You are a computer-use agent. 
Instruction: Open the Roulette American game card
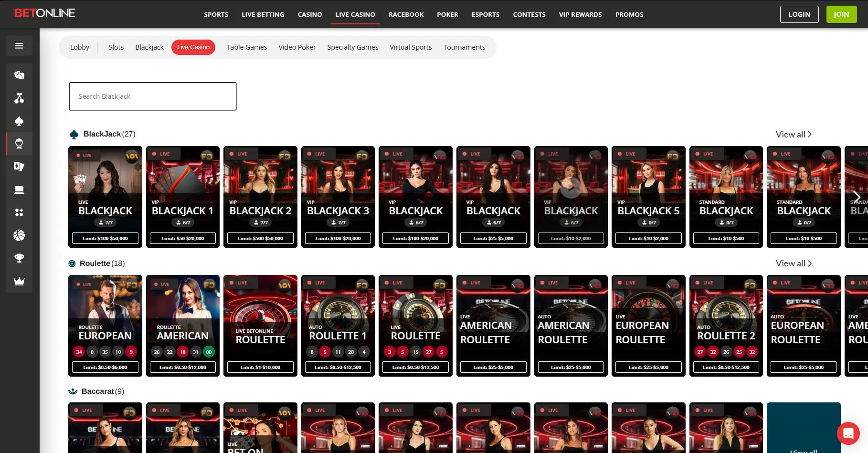pyautogui.click(x=183, y=326)
